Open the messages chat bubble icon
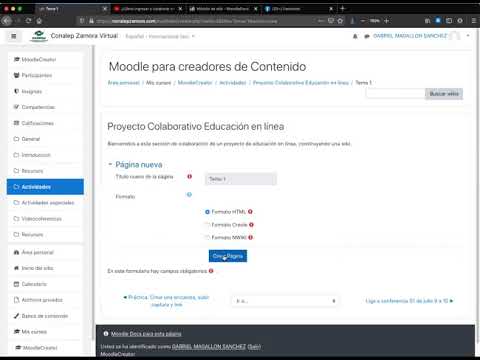Viewport: 480px width, 360px height. coord(367,36)
